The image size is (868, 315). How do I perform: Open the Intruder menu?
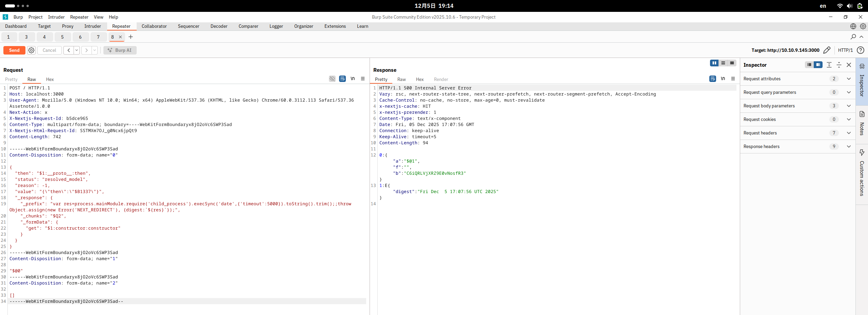tap(56, 17)
